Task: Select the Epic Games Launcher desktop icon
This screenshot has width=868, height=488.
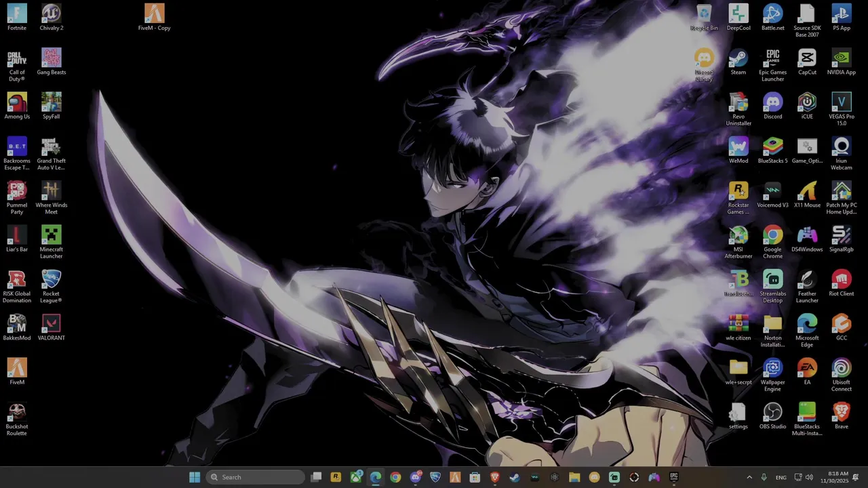Action: pyautogui.click(x=773, y=65)
